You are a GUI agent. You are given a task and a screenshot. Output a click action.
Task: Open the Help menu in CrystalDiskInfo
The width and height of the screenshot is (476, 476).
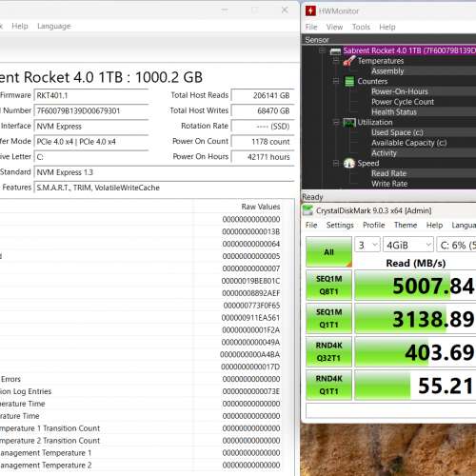pos(20,26)
